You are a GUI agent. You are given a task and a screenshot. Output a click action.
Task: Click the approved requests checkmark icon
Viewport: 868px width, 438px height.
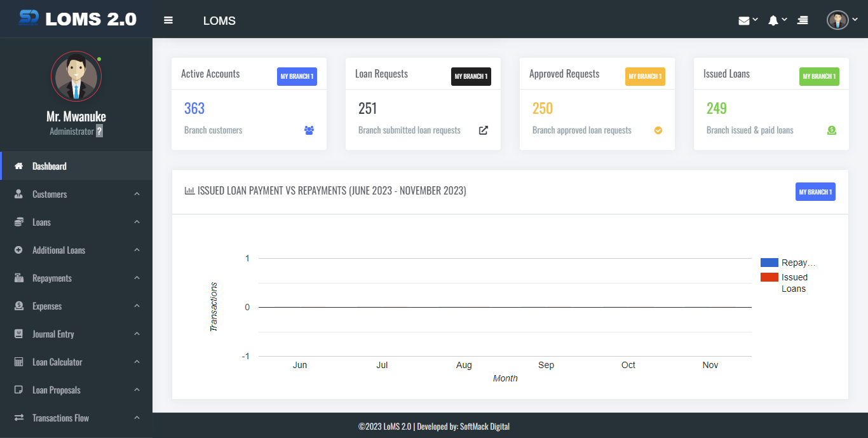point(658,130)
